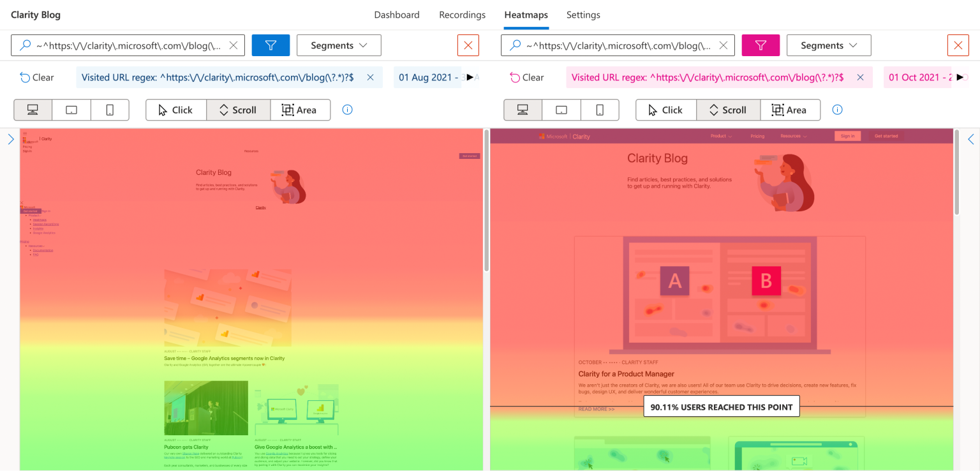Open the pink filter funnel on the right panel
Screen dimensions: 980x471
click(761, 45)
